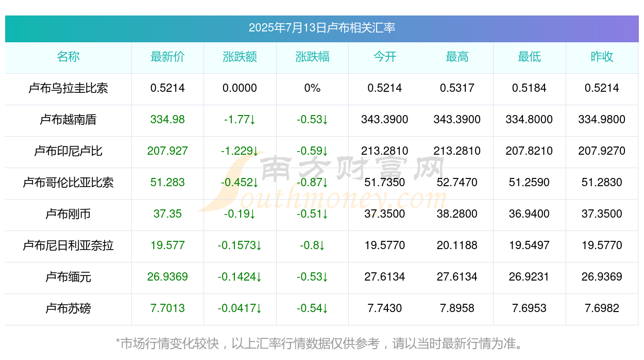Click highest value 52.7470
Screen dimensions: 644x360
[x=457, y=183]
